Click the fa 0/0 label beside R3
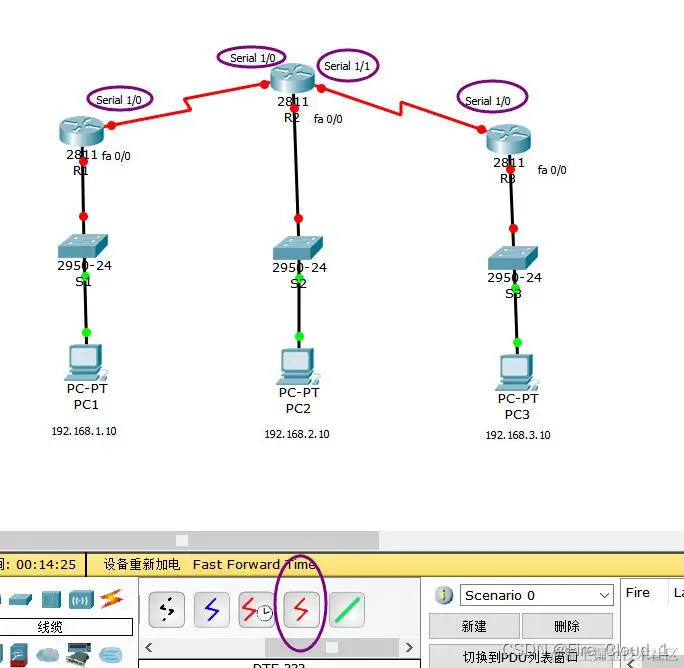The height and width of the screenshot is (668, 684). (552, 170)
